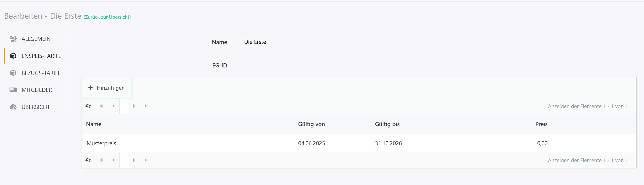Go to first page in top pager
644x185 pixels.
pyautogui.click(x=101, y=106)
